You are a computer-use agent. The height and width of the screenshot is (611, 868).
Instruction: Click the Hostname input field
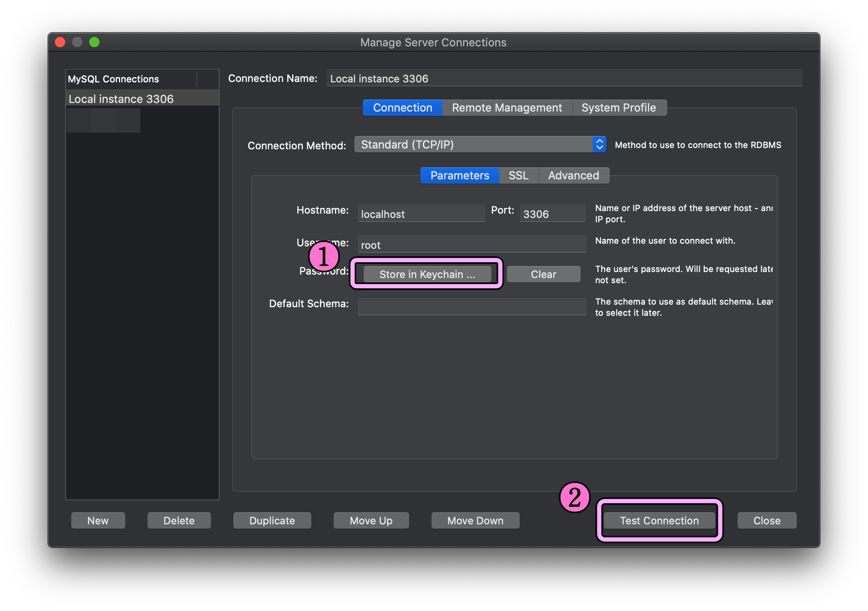pos(421,214)
